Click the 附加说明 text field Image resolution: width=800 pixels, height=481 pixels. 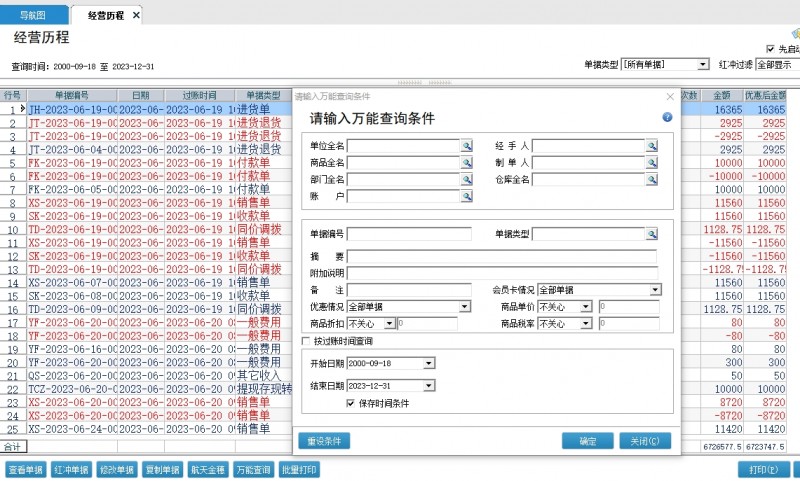(x=502, y=273)
